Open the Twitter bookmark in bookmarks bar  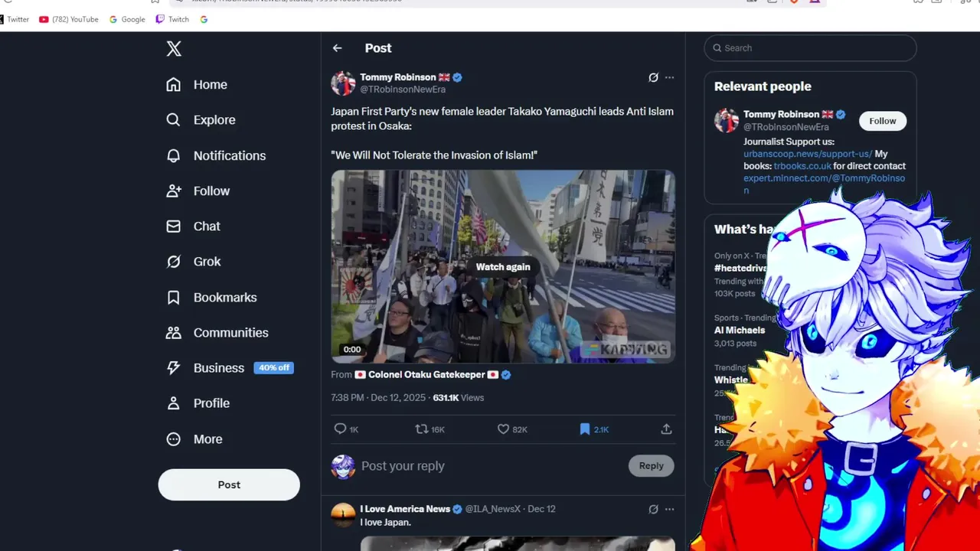(15, 19)
